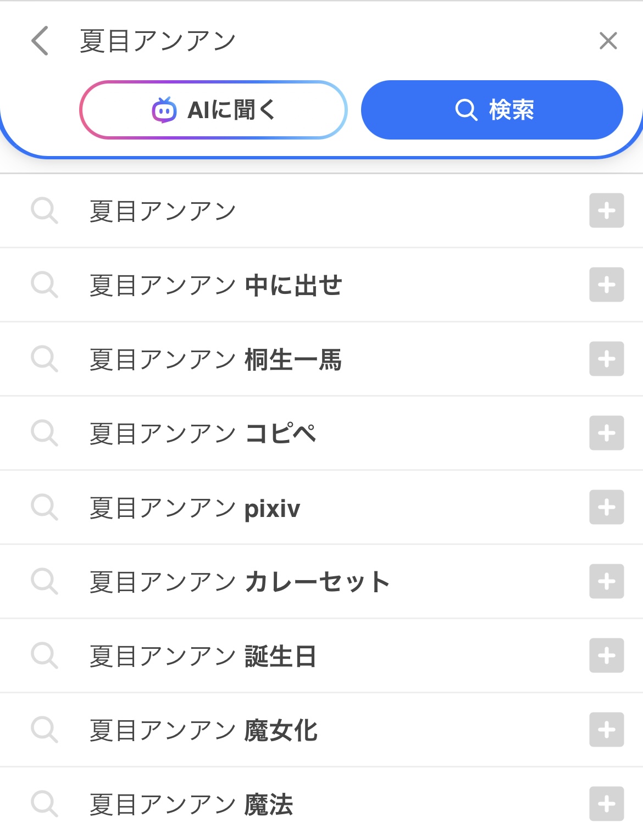643x840 pixels.
Task: Click the plus icon beside 中に出せ suggestion
Action: [x=606, y=285]
